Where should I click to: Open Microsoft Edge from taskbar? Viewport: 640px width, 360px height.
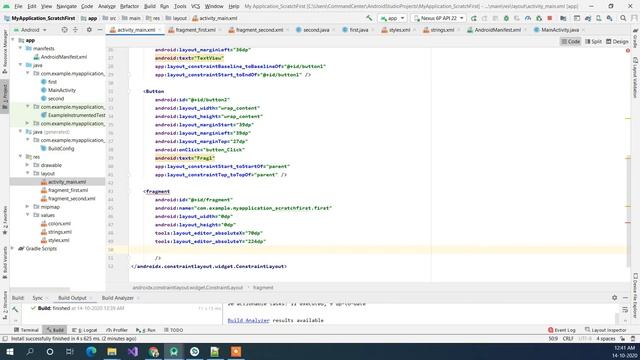click(91, 351)
